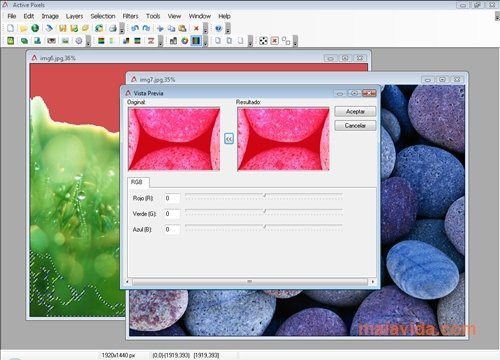Select the RGB tab in Vista Previa
500x360 pixels.
[x=137, y=182]
